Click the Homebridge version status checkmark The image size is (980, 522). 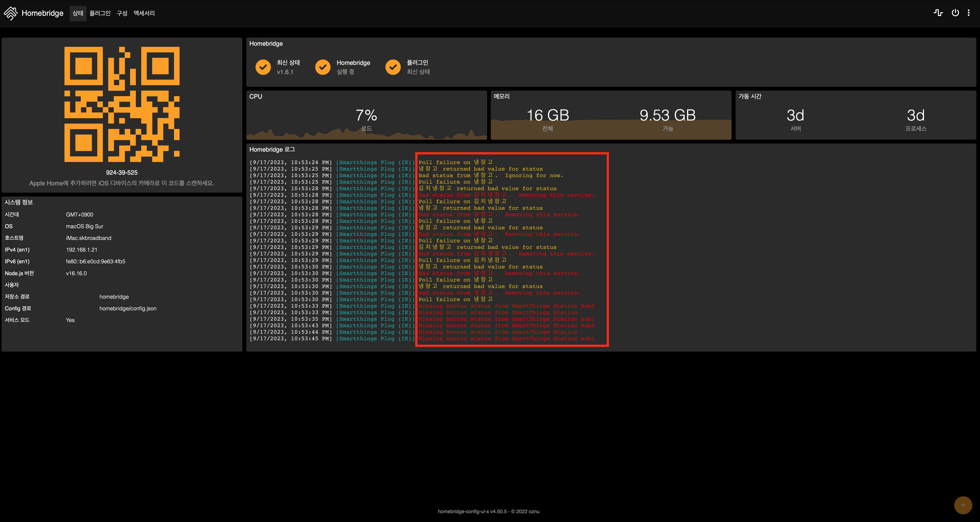pyautogui.click(x=263, y=67)
